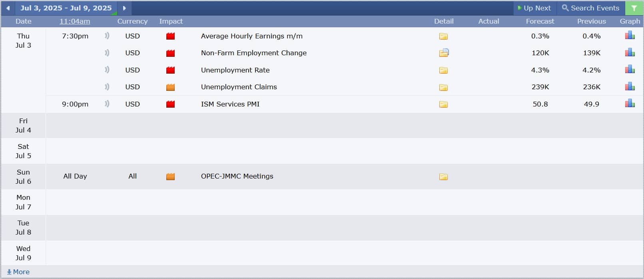Open Search Events

tap(590, 8)
